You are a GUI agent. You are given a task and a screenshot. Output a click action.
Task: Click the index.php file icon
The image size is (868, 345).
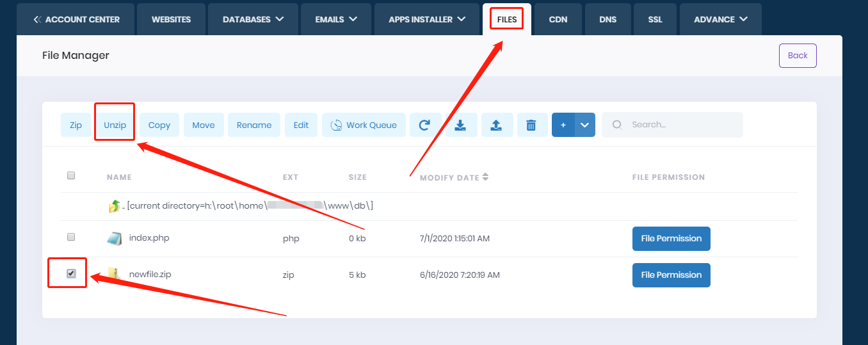114,238
